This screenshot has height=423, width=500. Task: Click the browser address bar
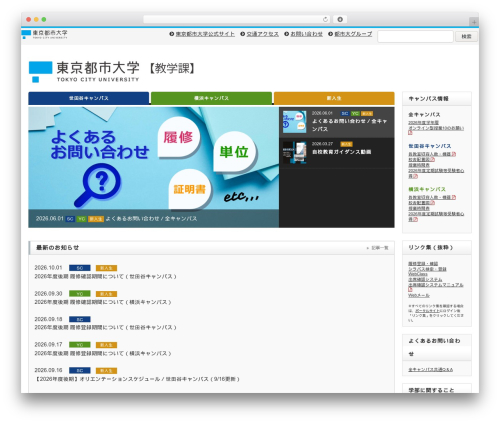(237, 20)
